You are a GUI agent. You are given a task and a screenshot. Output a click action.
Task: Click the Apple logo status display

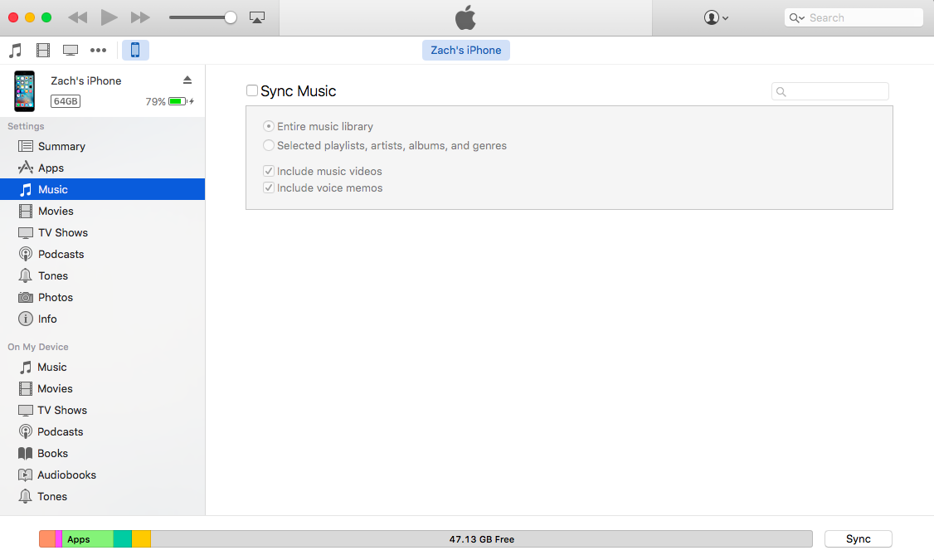[x=466, y=18]
